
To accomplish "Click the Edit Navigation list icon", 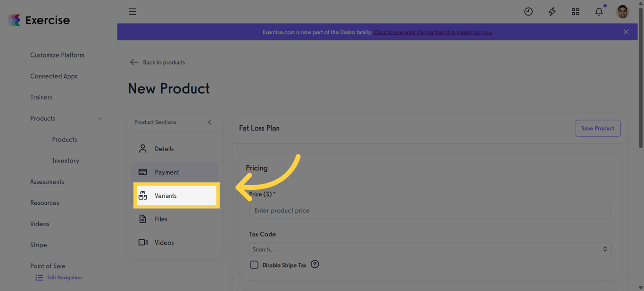I will click(x=39, y=277).
